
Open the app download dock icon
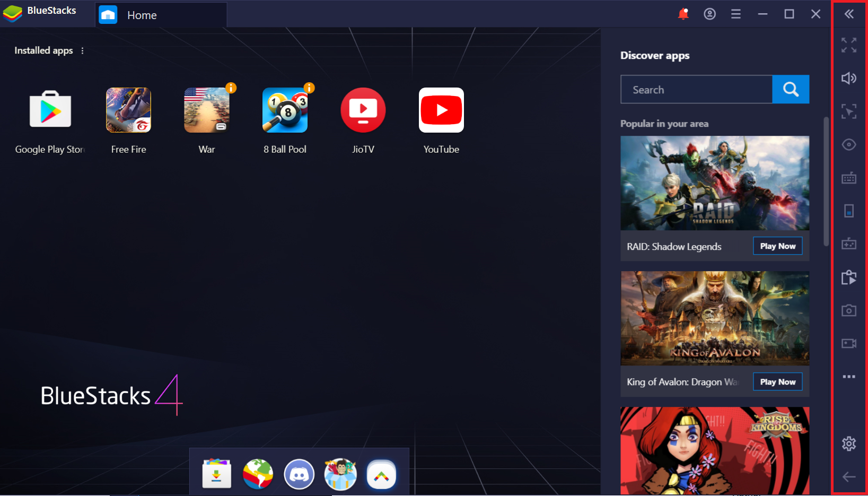216,474
